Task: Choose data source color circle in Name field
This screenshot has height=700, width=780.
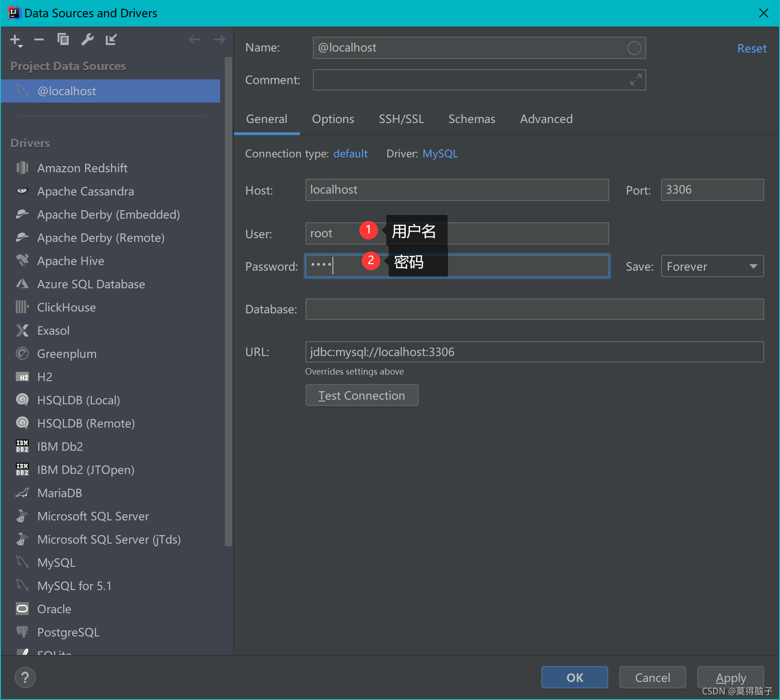Action: coord(634,48)
